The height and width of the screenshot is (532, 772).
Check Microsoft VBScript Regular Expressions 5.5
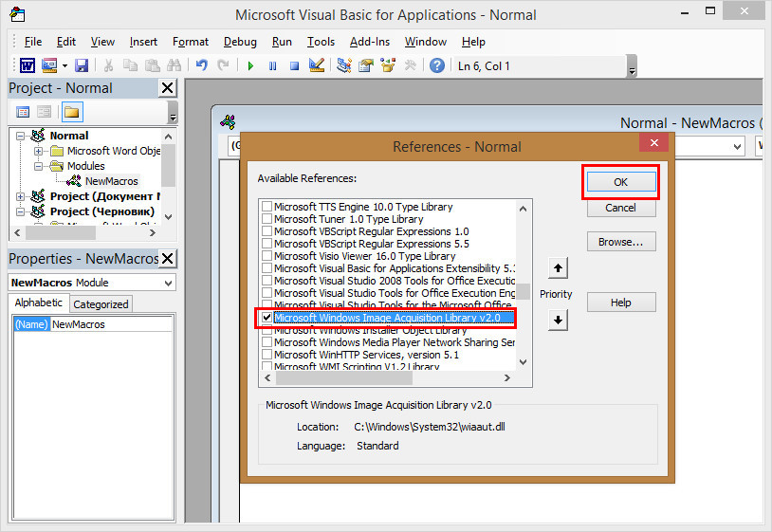267,243
